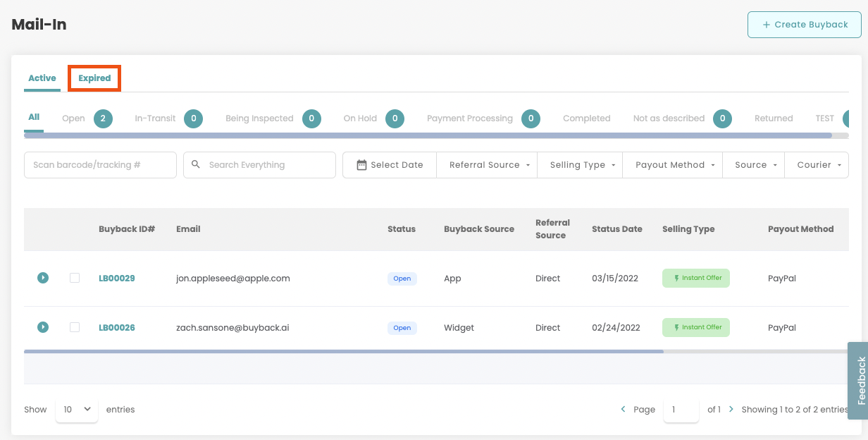The width and height of the screenshot is (868, 440).
Task: Switch to the Active tab
Action: pyautogui.click(x=42, y=78)
